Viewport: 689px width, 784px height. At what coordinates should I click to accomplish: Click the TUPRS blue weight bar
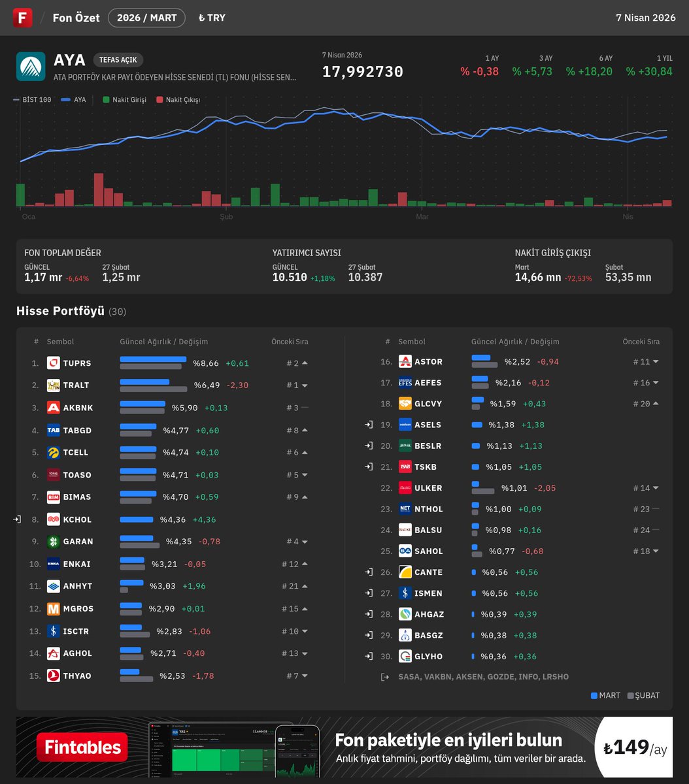(153, 359)
